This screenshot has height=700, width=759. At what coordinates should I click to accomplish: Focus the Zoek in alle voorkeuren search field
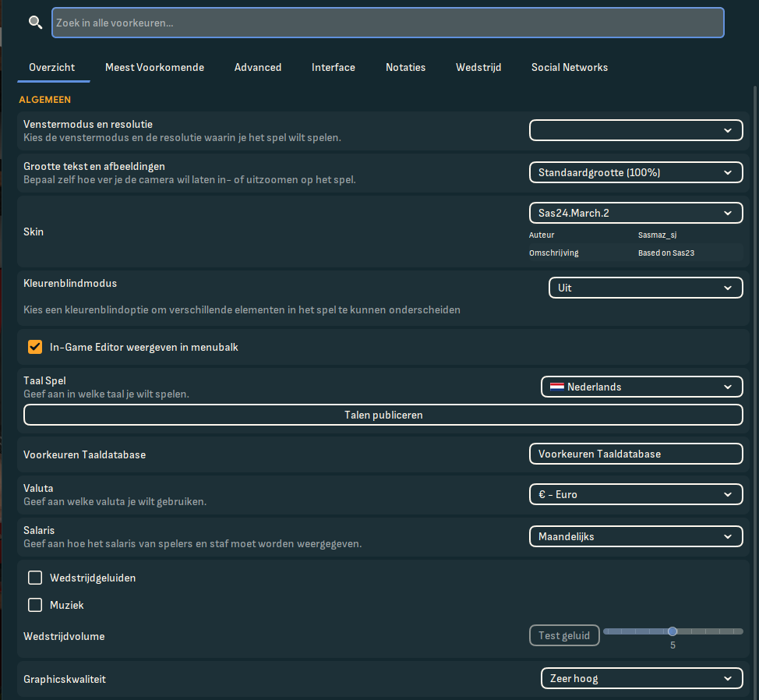(x=388, y=23)
